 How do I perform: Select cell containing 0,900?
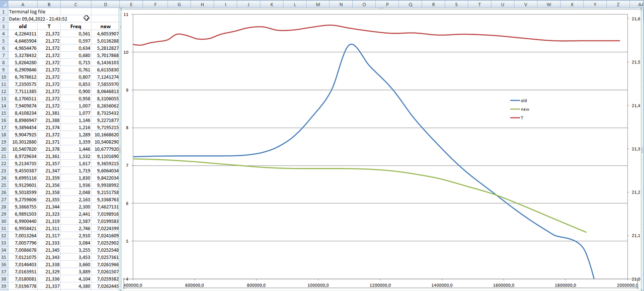tap(75, 91)
